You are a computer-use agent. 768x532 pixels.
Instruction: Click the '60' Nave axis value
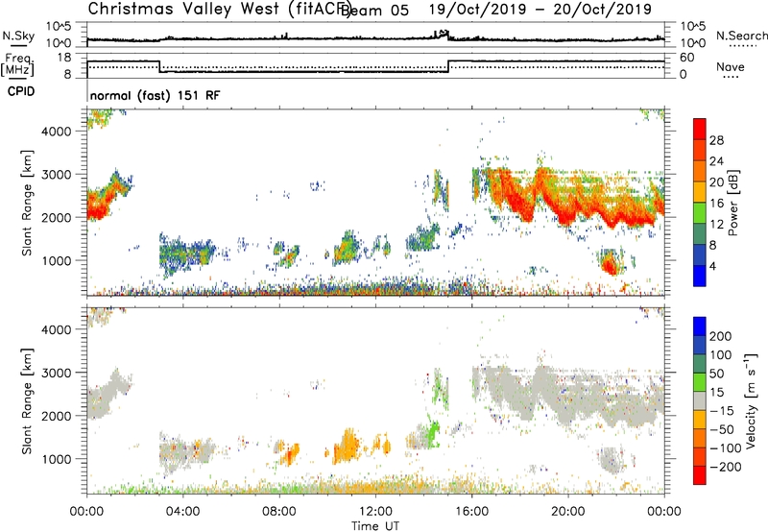tap(687, 58)
